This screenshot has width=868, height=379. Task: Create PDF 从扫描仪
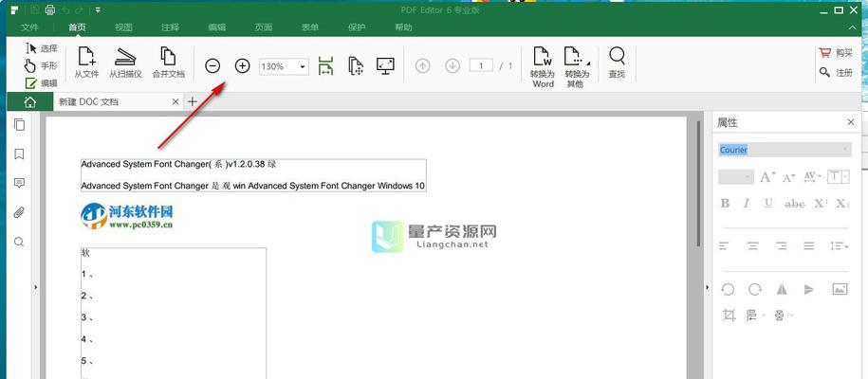(125, 63)
